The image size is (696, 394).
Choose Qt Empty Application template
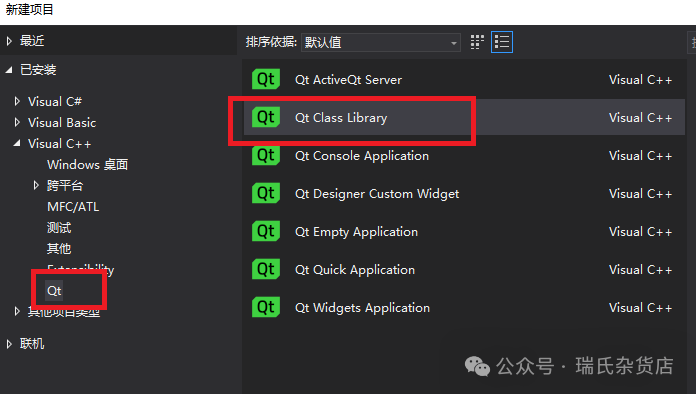[x=464, y=231]
